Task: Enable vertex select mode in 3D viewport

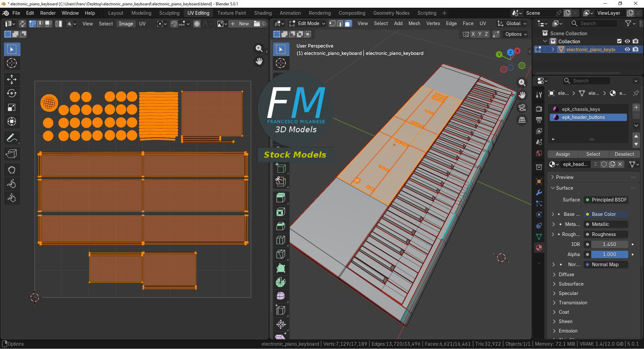Action: [332, 23]
